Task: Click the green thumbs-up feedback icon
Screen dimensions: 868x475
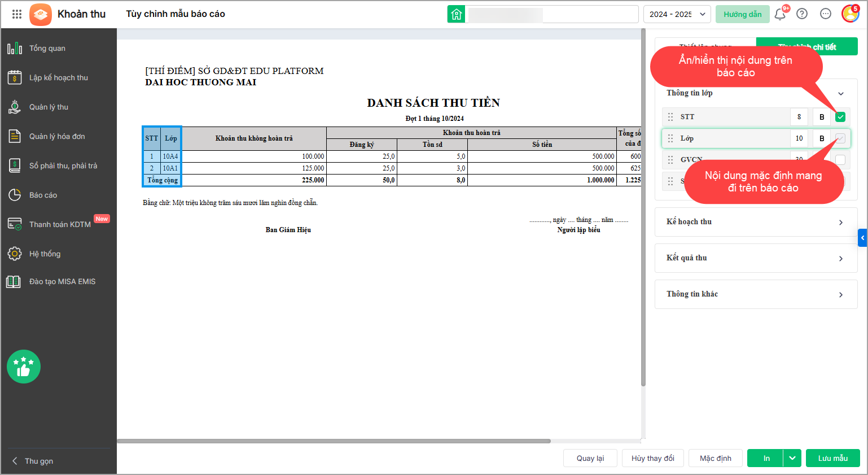Action: click(24, 367)
